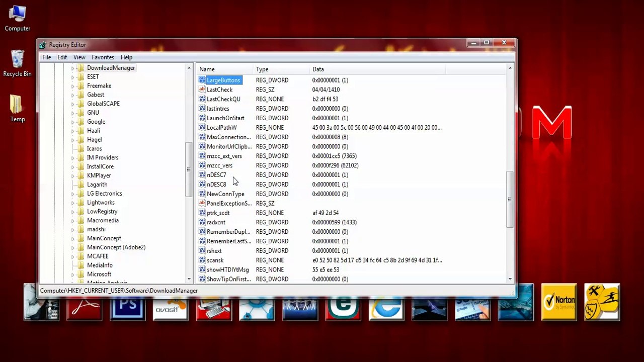Open the Favorites menu
The image size is (644, 362).
(x=103, y=57)
